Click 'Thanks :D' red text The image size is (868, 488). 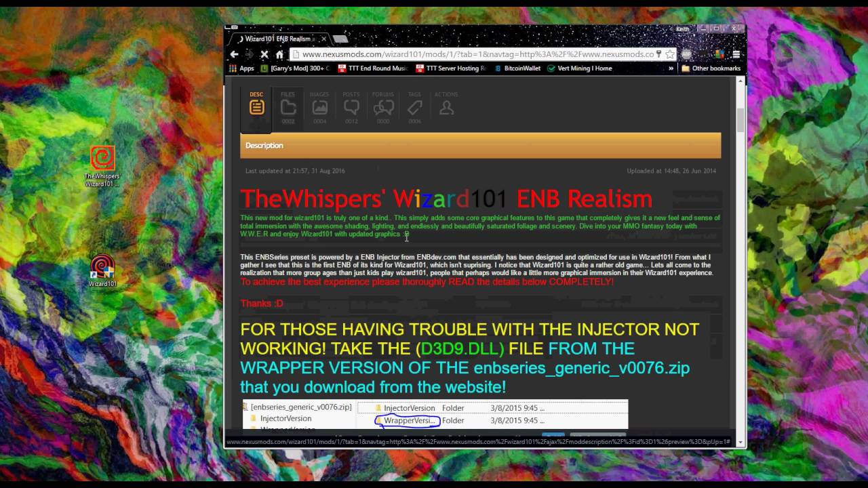tap(262, 304)
